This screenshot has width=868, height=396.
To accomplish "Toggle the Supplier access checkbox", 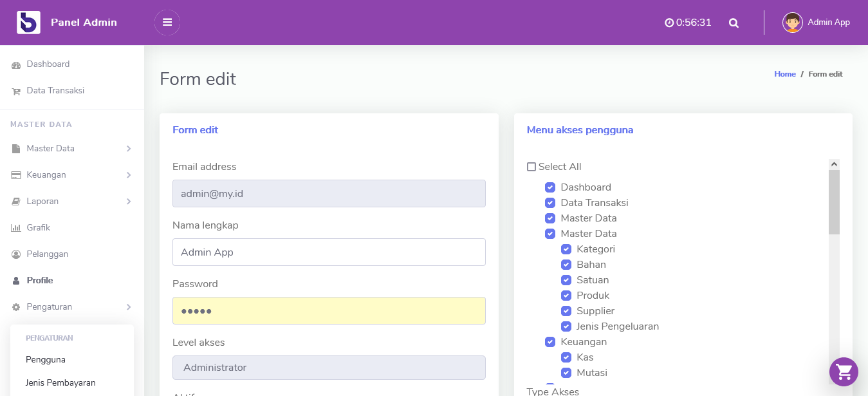I will 566,311.
